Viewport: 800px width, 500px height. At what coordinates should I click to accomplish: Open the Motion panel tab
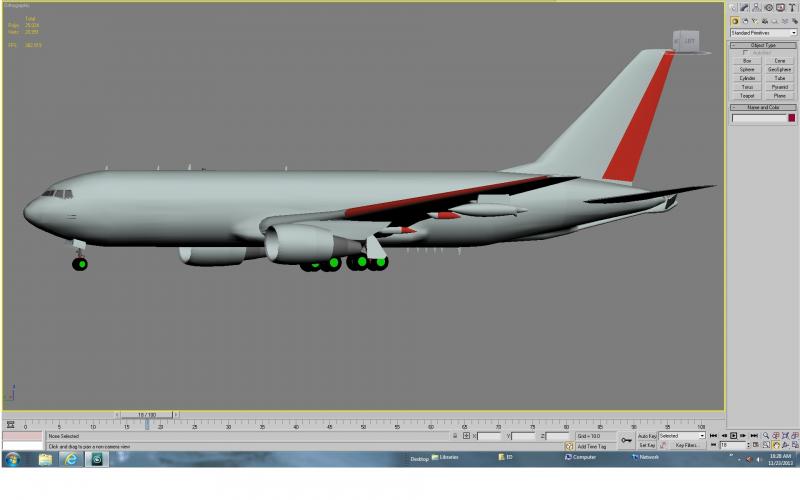point(769,8)
